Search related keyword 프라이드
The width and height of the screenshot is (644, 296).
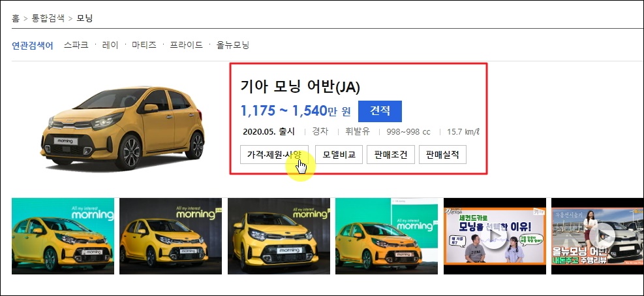(x=187, y=45)
